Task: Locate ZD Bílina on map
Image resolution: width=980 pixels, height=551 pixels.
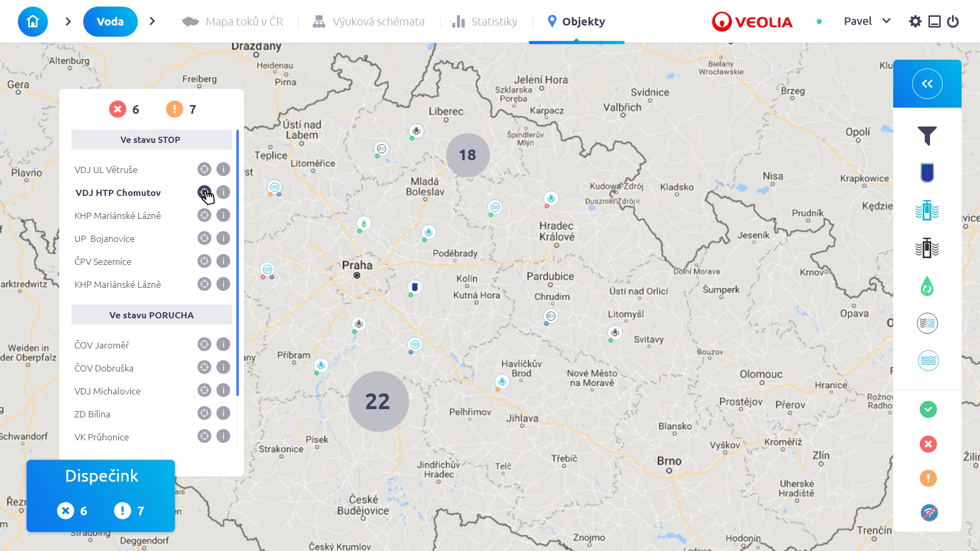Action: pos(204,413)
